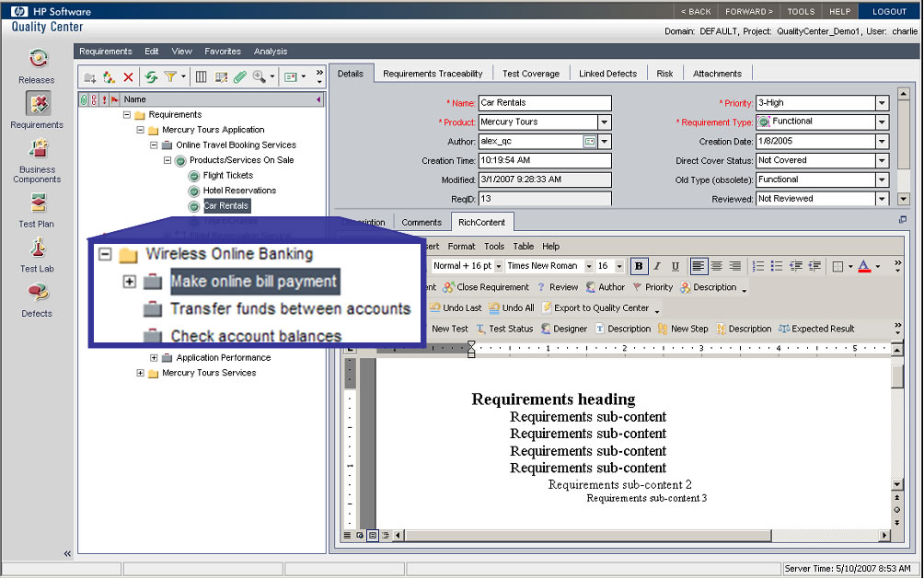
Task: Toggle numbered list formatting
Action: [x=758, y=267]
